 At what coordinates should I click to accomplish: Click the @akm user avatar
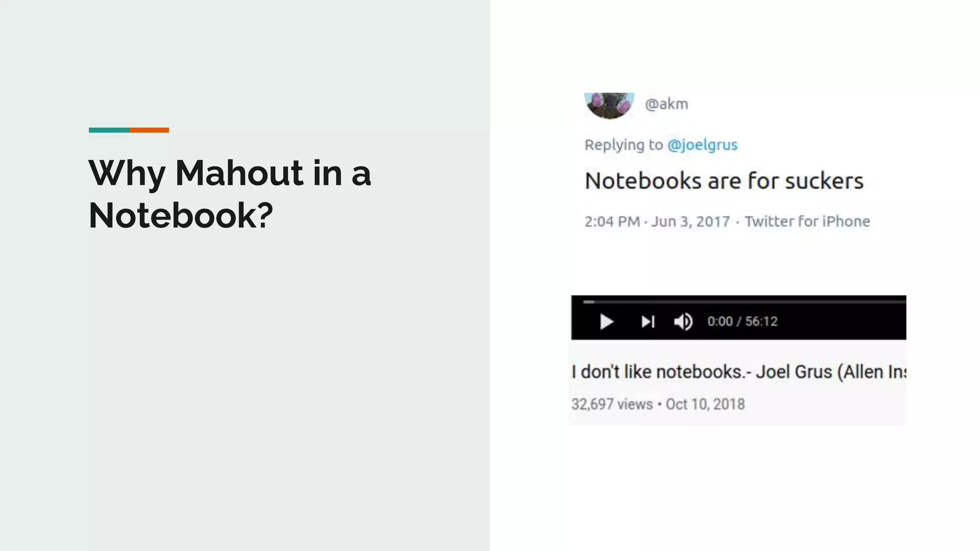point(609,105)
